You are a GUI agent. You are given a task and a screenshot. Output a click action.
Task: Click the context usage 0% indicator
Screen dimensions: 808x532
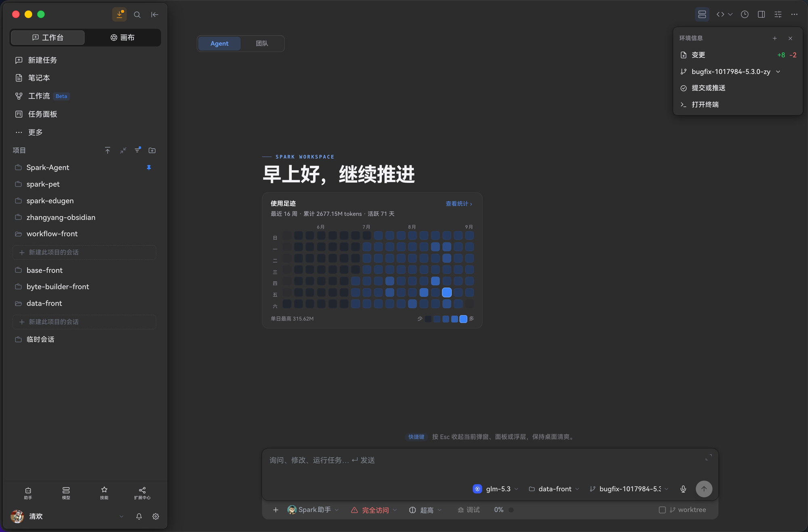(503, 510)
